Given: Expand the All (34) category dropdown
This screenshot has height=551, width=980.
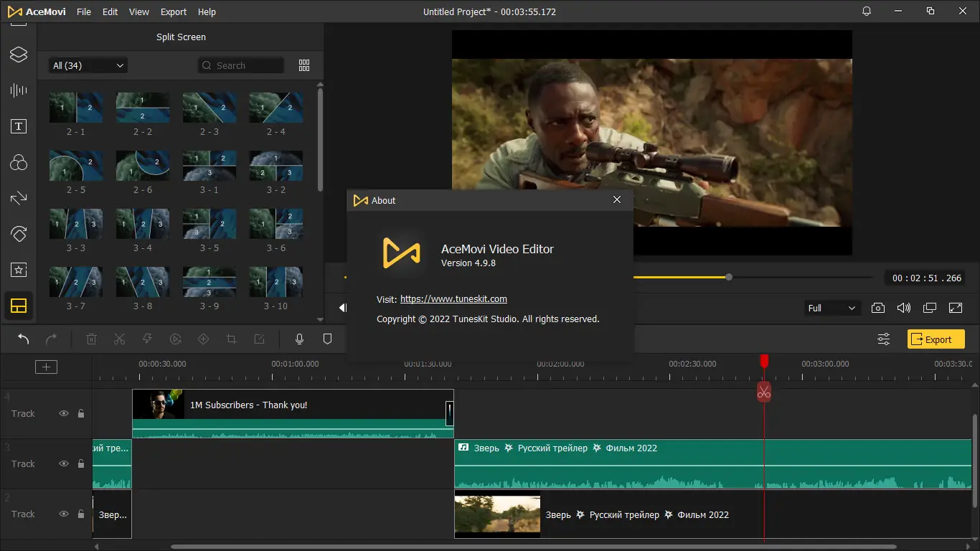Looking at the screenshot, I should (x=88, y=65).
